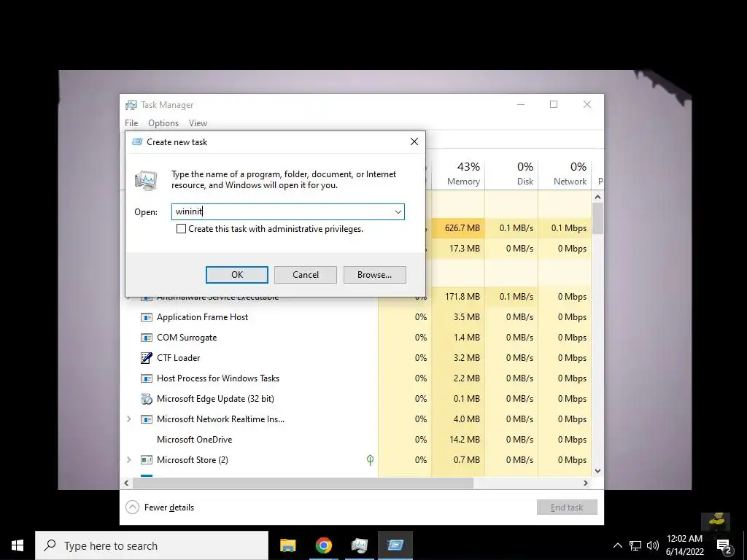
Task: Open the View menu
Action: pos(198,123)
